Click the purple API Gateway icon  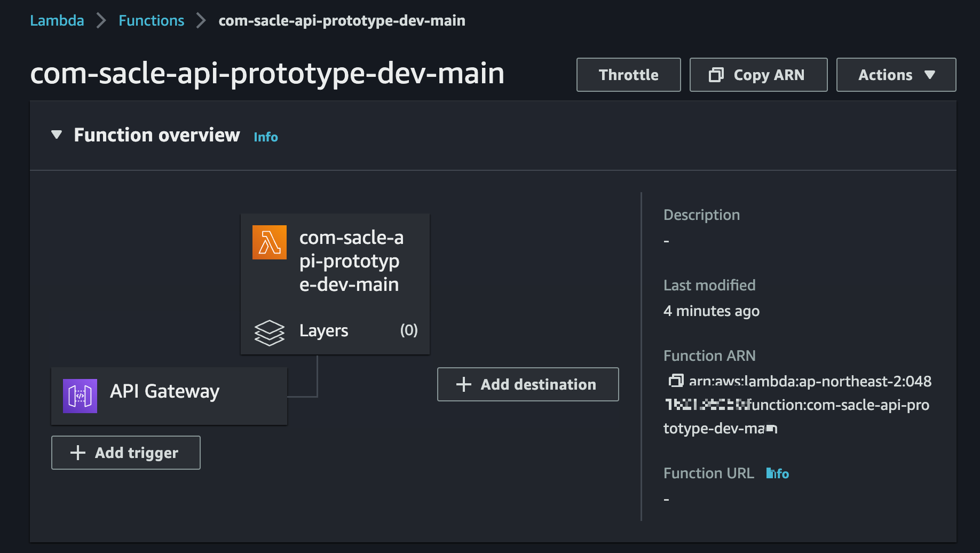click(x=80, y=396)
